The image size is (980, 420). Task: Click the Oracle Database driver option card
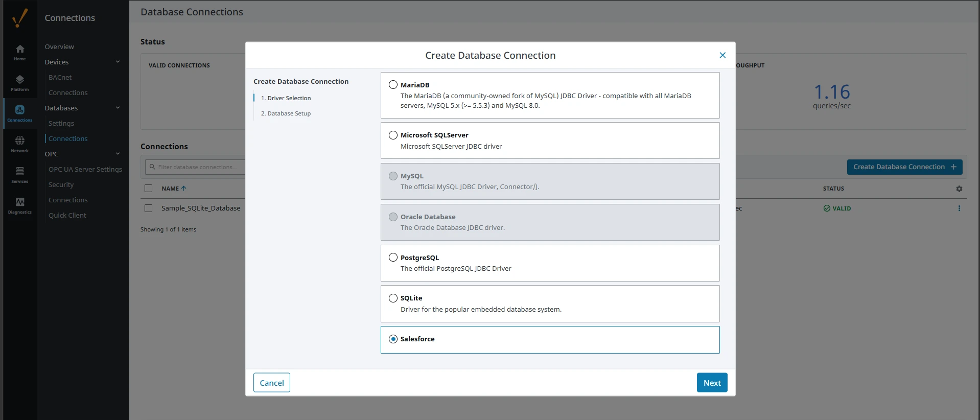550,222
